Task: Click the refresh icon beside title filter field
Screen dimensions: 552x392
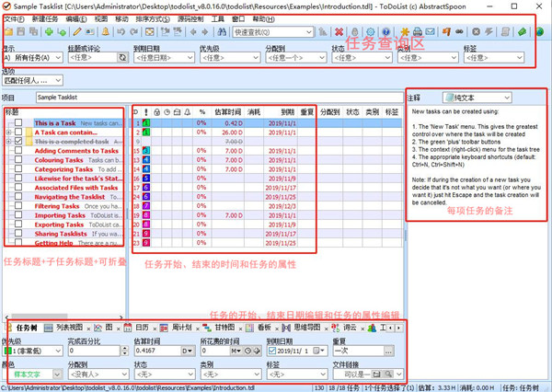Action: (x=123, y=57)
